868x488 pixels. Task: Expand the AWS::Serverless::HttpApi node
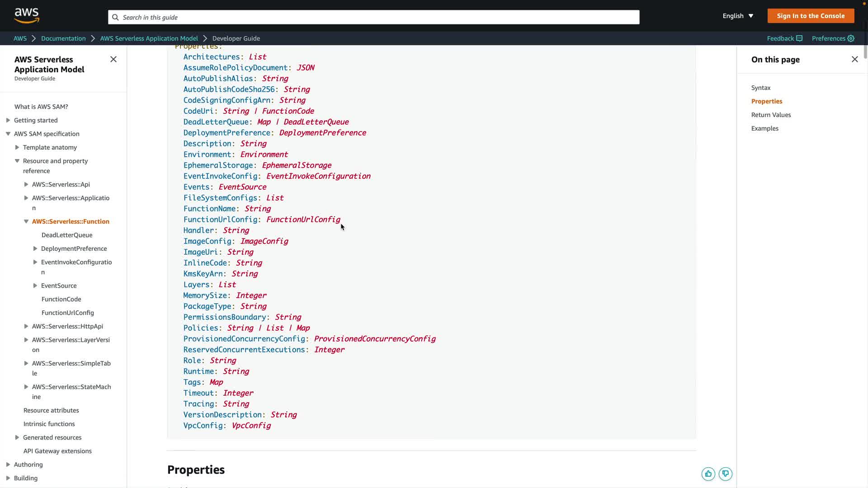point(26,326)
